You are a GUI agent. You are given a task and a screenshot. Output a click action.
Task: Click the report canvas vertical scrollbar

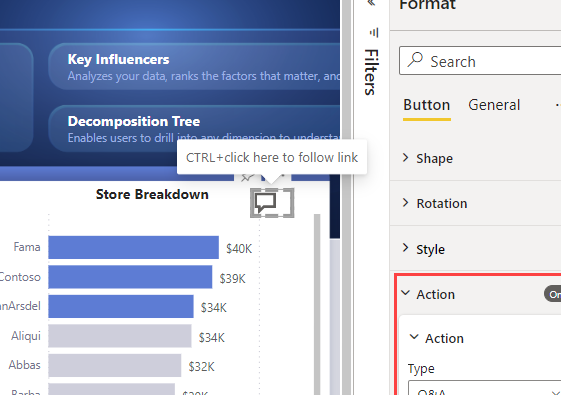click(346, 198)
